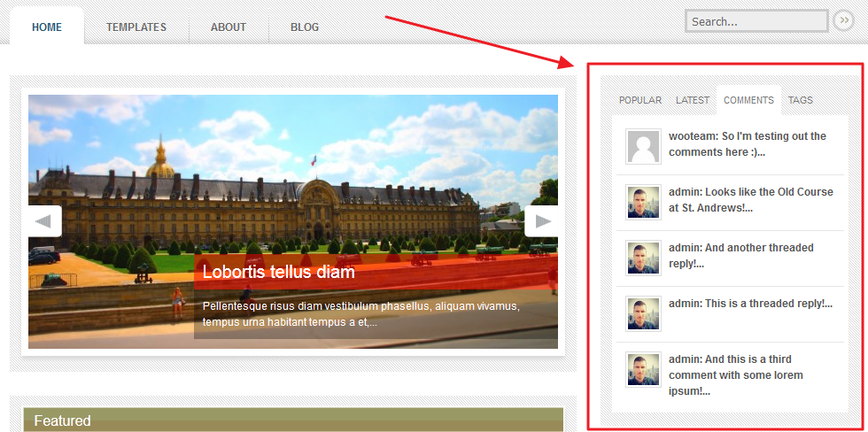Viewport: 868px width, 432px height.
Task: Open the About page in navigation
Action: [x=229, y=27]
